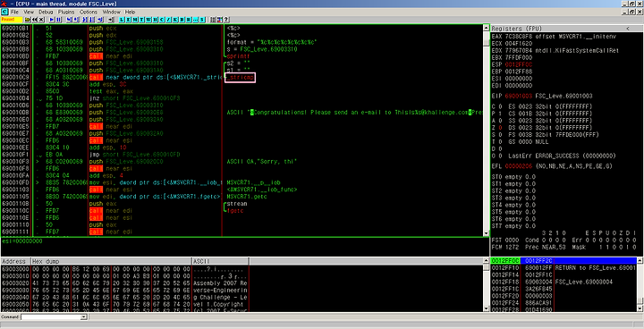Show Source window (S button)
The width and height of the screenshot is (644, 329).
pos(202,20)
